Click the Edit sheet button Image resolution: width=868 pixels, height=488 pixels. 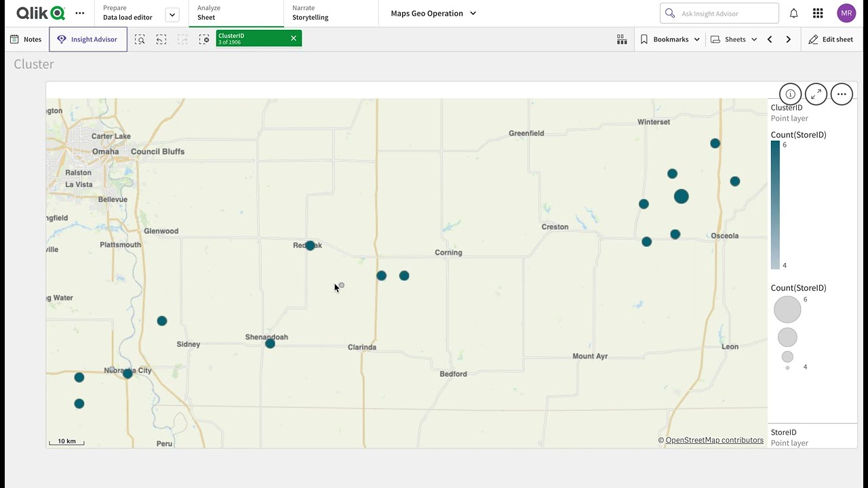point(831,39)
